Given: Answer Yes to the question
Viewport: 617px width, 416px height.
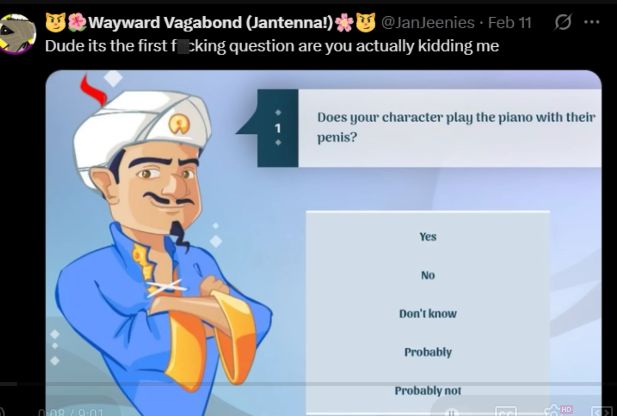Looking at the screenshot, I should click(x=428, y=237).
